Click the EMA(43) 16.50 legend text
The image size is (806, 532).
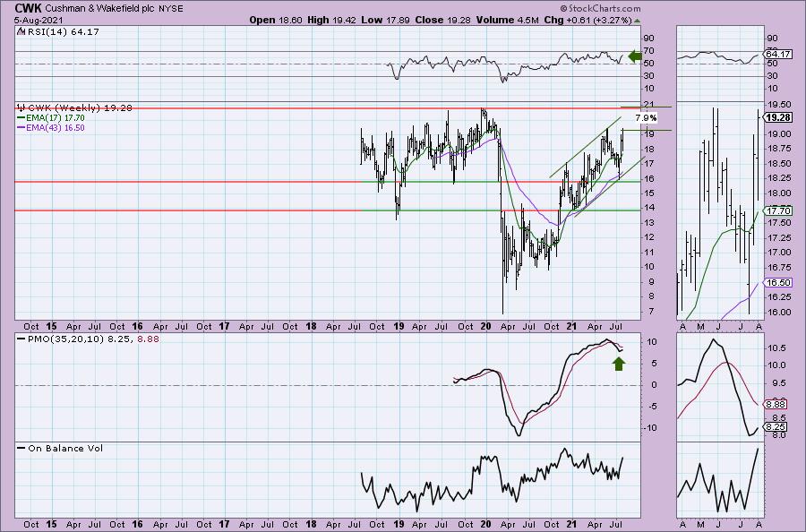click(x=56, y=127)
